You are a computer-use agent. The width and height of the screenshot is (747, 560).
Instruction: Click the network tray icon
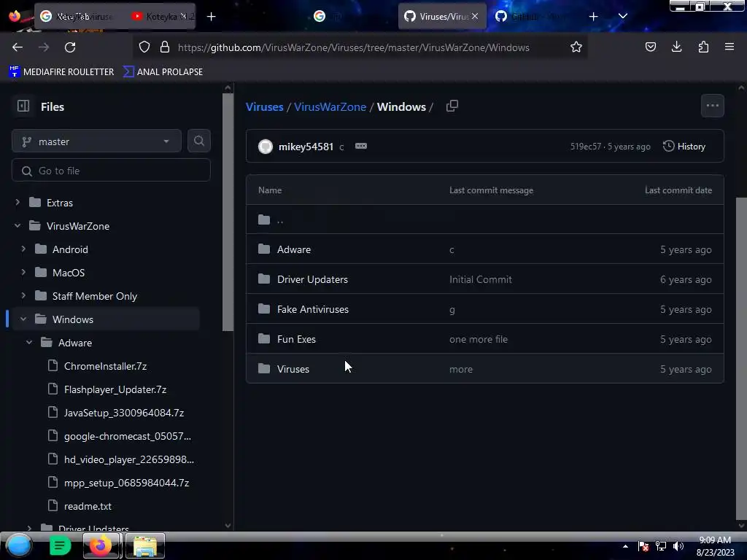click(x=661, y=547)
